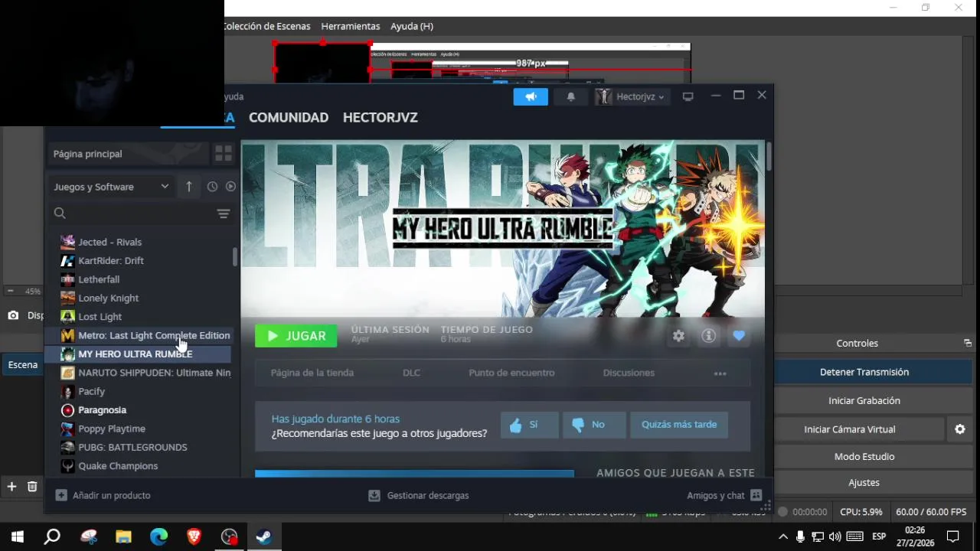Click Steam library list scrollbar
Screen dimensions: 980x551
(x=235, y=256)
